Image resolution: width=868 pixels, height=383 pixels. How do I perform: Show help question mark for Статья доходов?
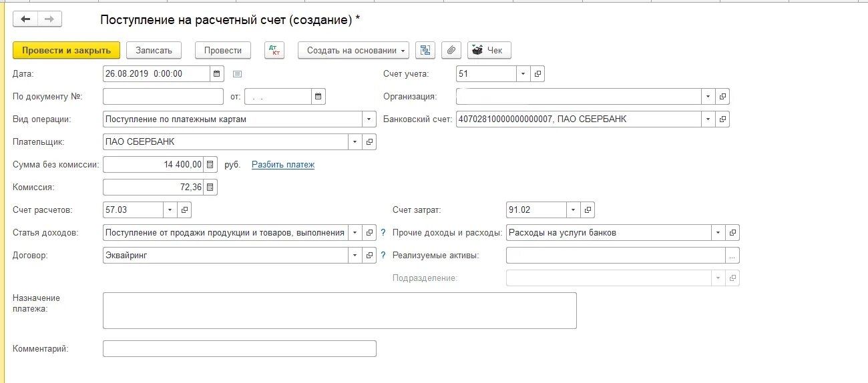click(383, 233)
